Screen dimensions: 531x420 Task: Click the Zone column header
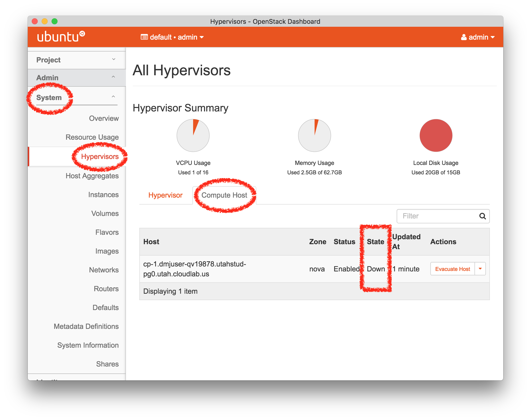pyautogui.click(x=318, y=242)
